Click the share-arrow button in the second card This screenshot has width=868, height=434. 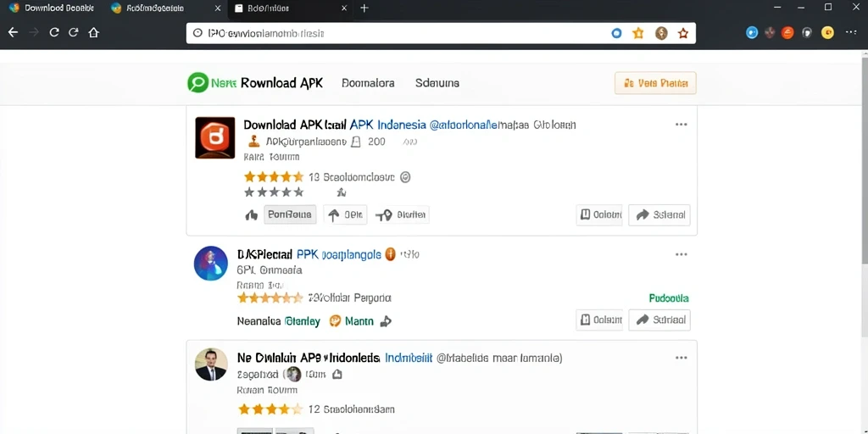click(659, 320)
